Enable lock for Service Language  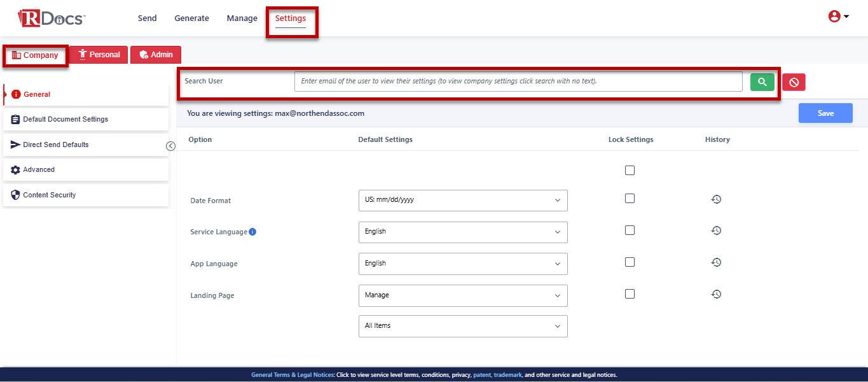(630, 230)
